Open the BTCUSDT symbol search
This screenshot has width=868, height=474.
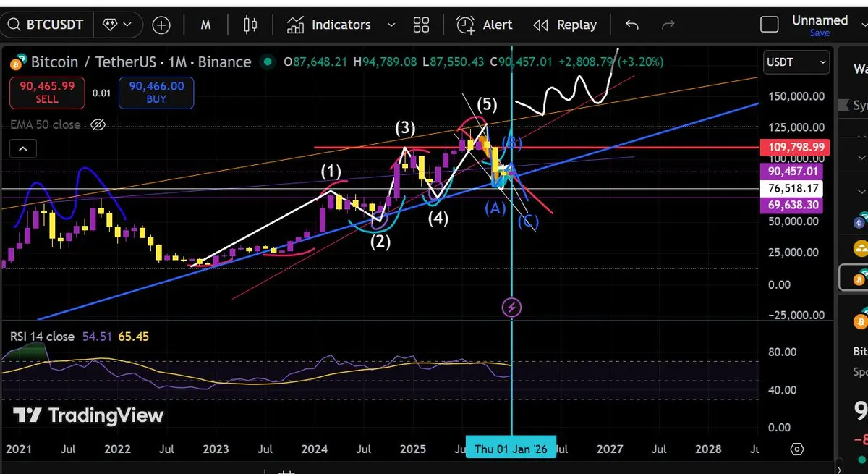coord(46,25)
